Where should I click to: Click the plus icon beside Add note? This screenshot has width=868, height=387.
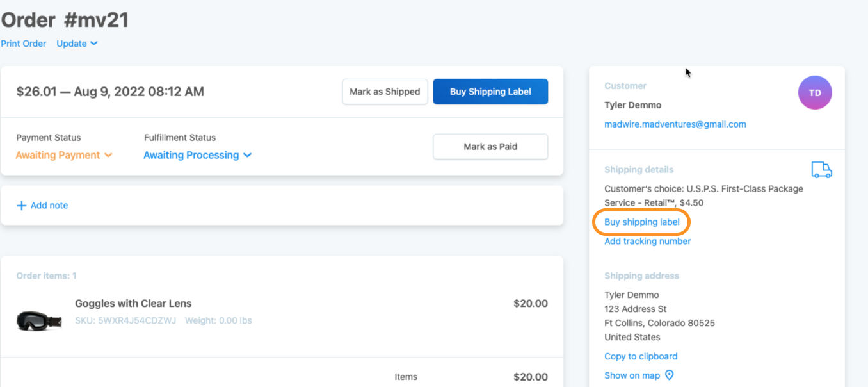(x=22, y=206)
